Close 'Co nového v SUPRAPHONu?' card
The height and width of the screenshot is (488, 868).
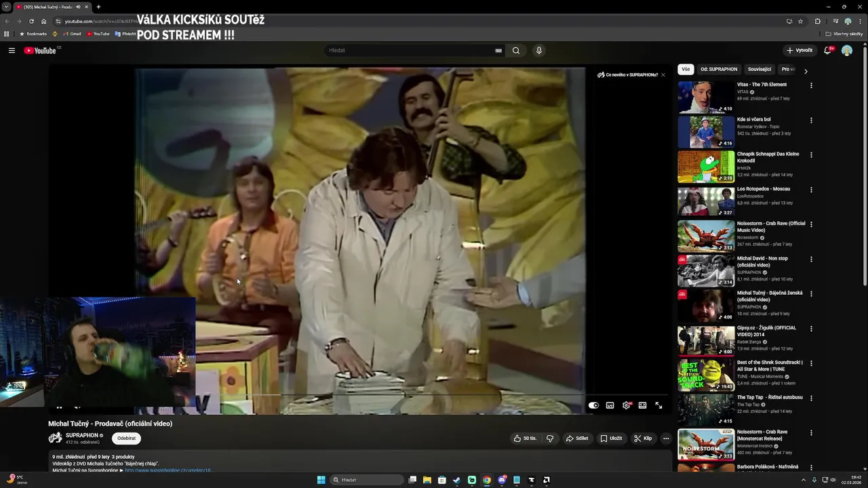(663, 75)
